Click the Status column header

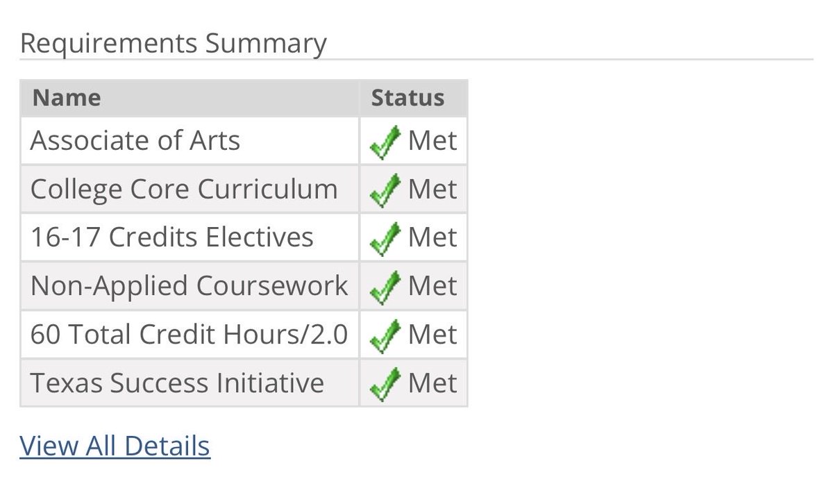point(407,97)
